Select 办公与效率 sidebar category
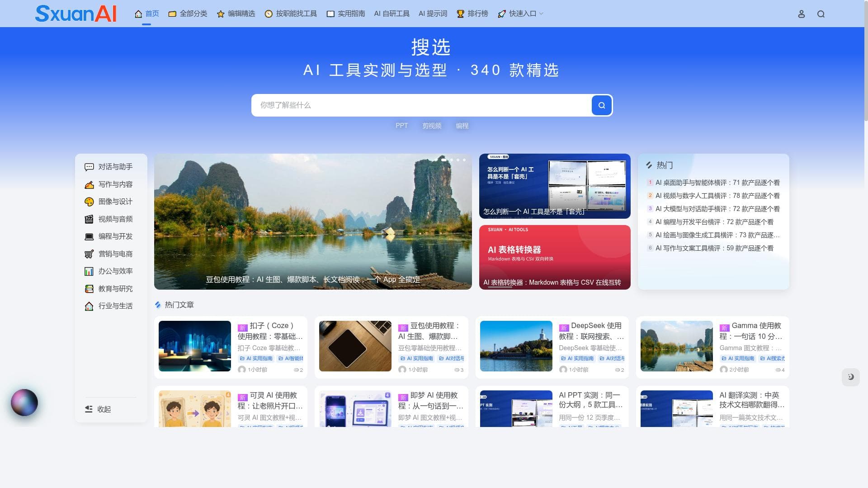 click(x=108, y=271)
